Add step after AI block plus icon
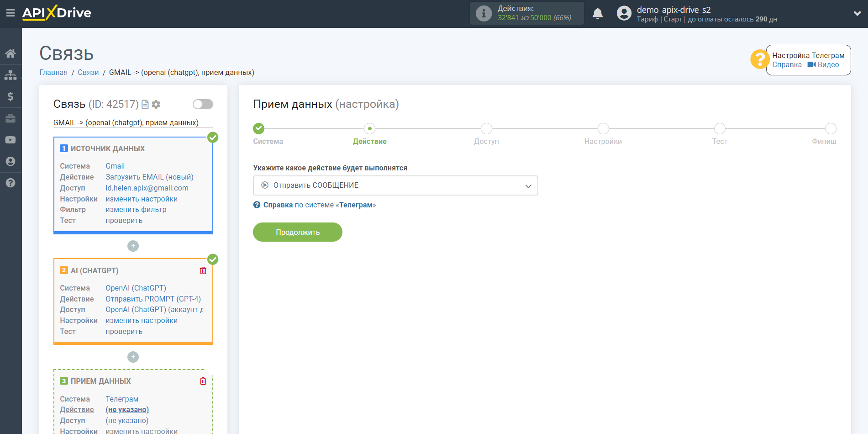 pos(133,357)
